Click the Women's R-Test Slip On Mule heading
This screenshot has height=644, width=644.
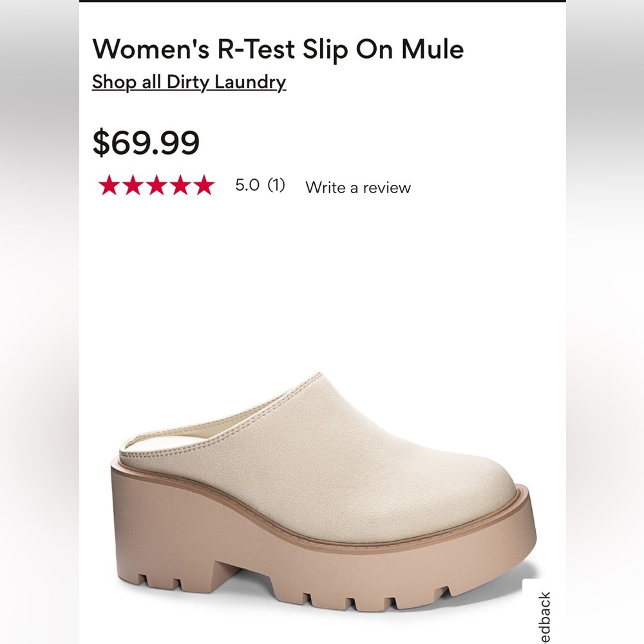point(277,49)
